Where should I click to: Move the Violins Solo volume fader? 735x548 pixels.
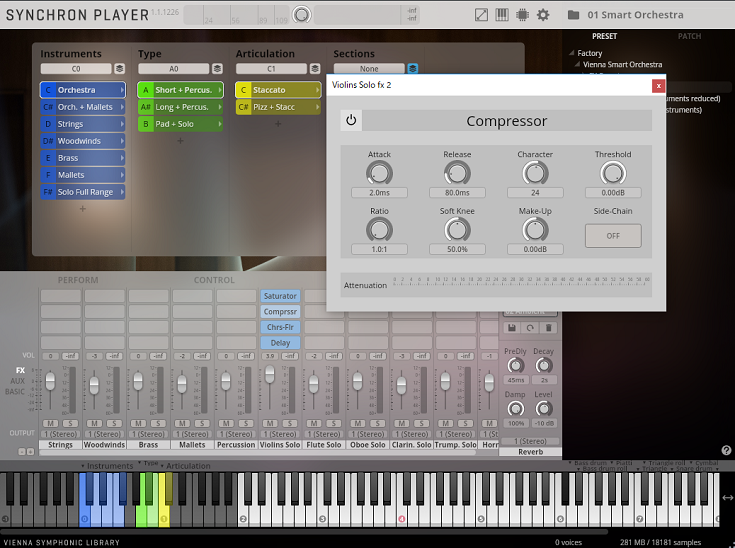[x=270, y=374]
